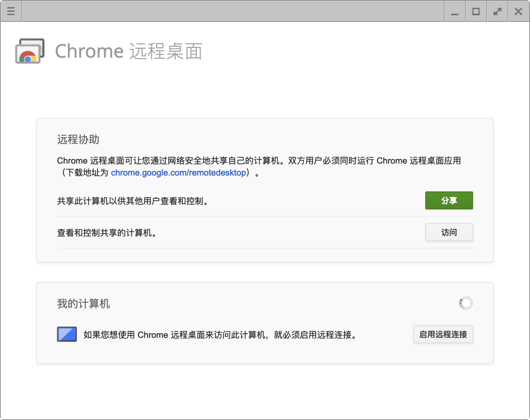This screenshot has height=420, width=530.
Task: Click the Chrome Remote Desktop logo
Action: tap(30, 51)
